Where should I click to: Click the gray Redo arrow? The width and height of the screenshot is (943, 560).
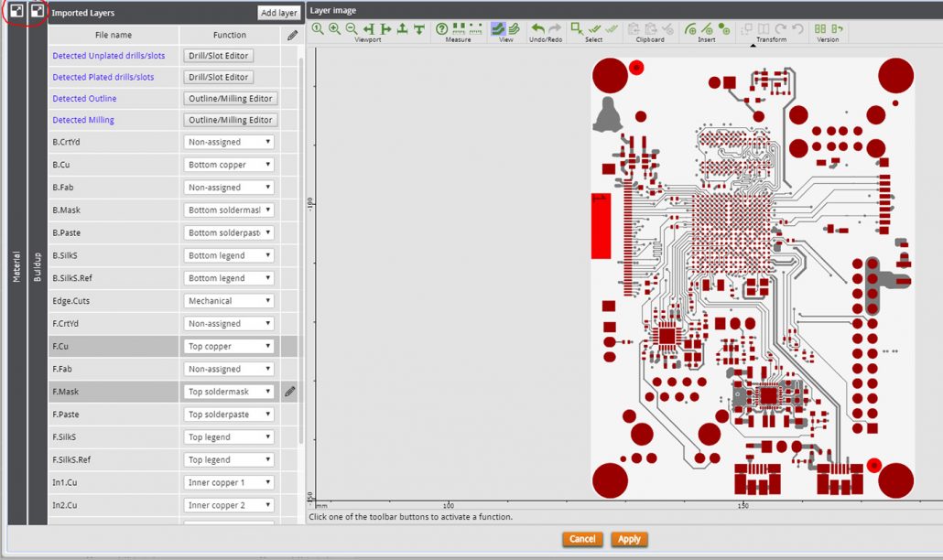[555, 29]
